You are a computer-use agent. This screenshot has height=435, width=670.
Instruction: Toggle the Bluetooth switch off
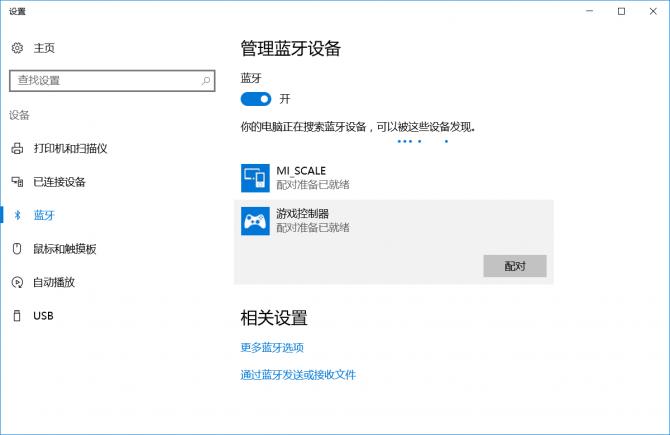coord(256,99)
